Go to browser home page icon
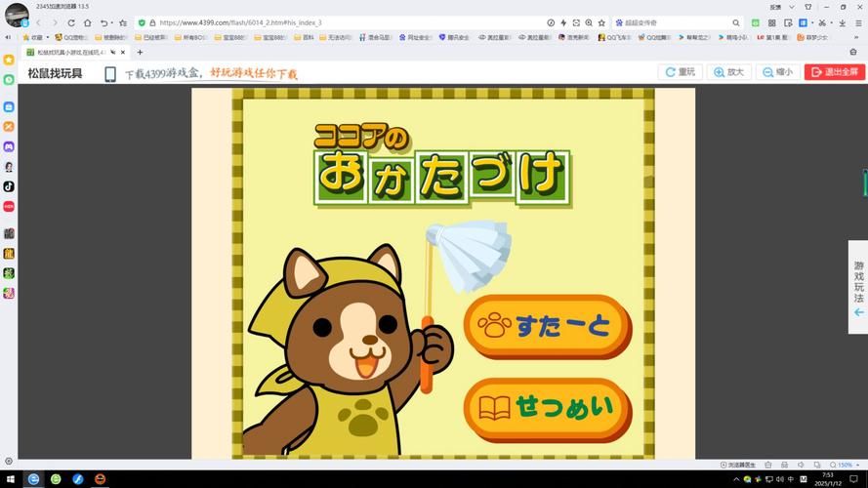Image resolution: width=868 pixels, height=488 pixels. click(88, 22)
